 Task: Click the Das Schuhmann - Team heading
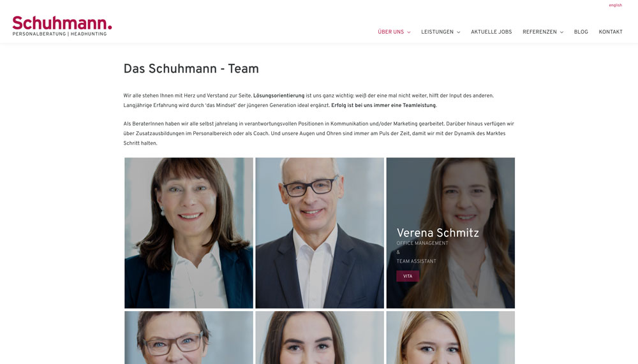point(191,69)
